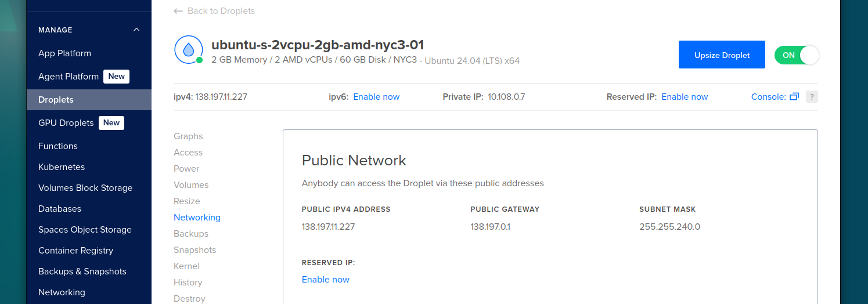Click the droplet name ubuntu-s-2vcpu-2gb-amd-nyc3-01
868x304 pixels.
(318, 45)
